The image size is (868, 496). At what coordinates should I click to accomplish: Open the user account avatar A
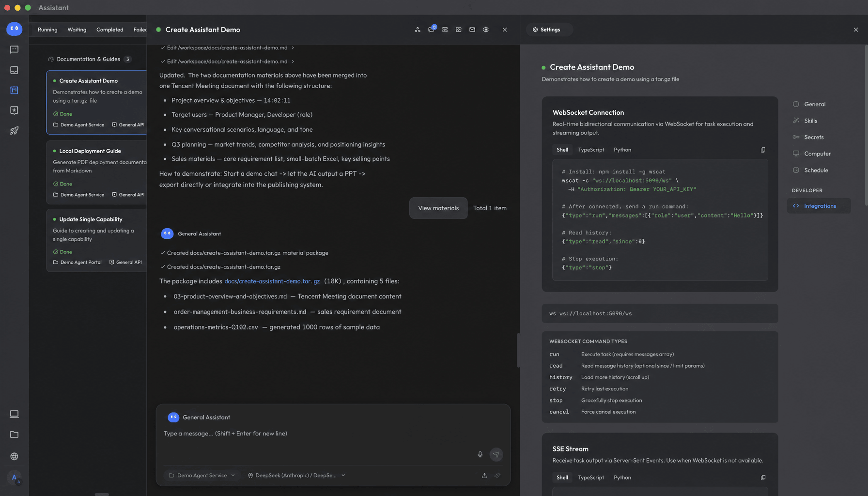14,478
